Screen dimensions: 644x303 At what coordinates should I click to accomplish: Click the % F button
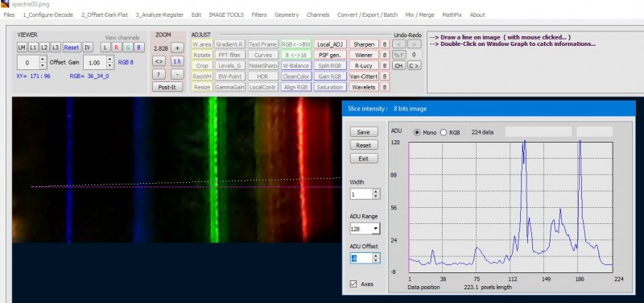(x=398, y=55)
